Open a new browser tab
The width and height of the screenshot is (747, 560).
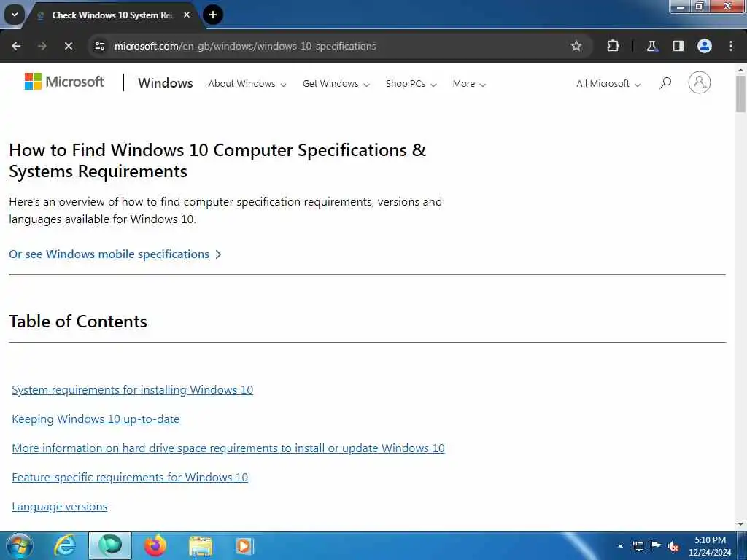click(x=213, y=15)
